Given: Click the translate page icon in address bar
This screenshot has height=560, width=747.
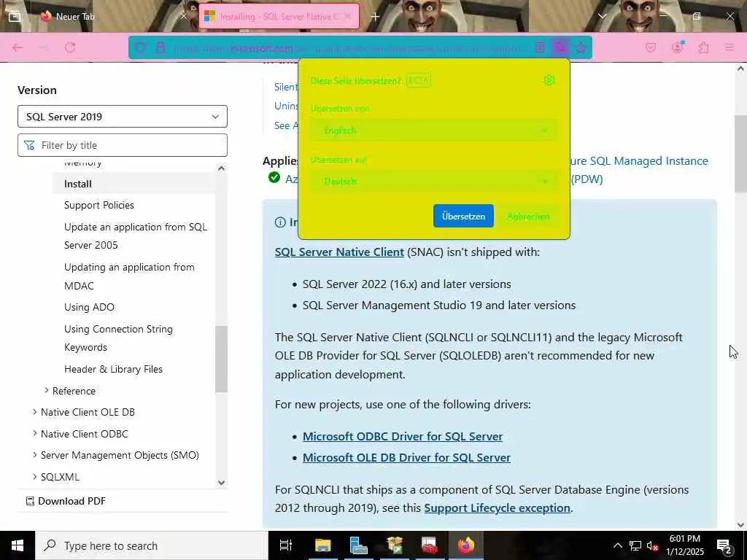Looking at the screenshot, I should pos(560,47).
